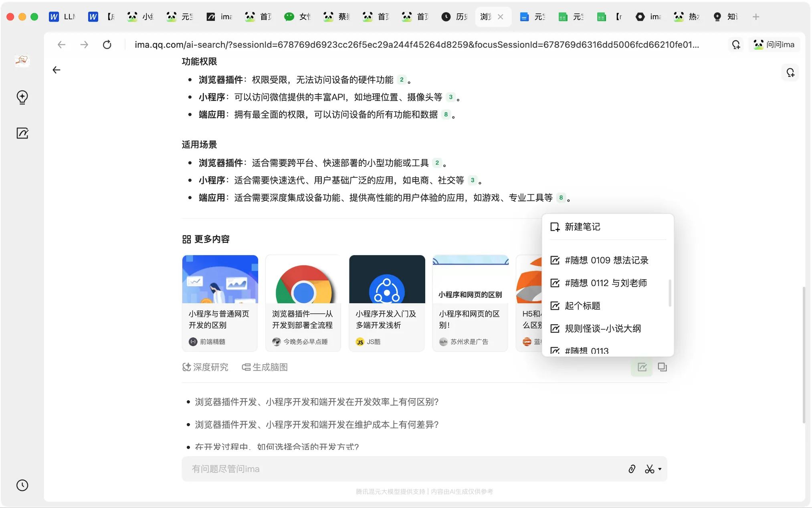Click the save-to-note icon below answer
Image resolution: width=812 pixels, height=508 pixels.
642,367
